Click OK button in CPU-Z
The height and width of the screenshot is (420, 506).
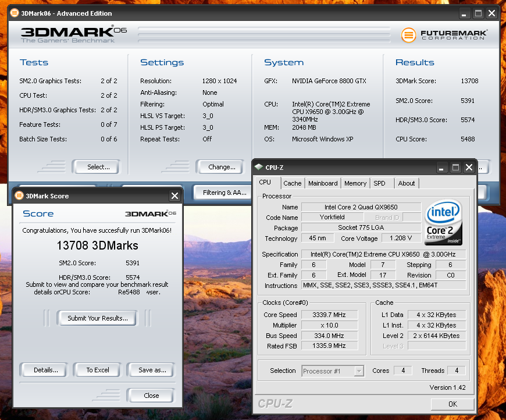coord(452,404)
